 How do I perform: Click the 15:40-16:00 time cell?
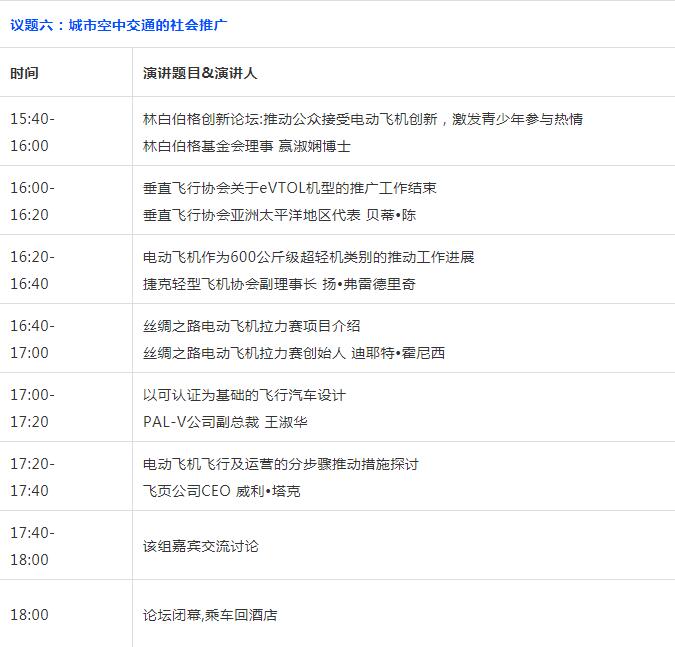[33, 132]
